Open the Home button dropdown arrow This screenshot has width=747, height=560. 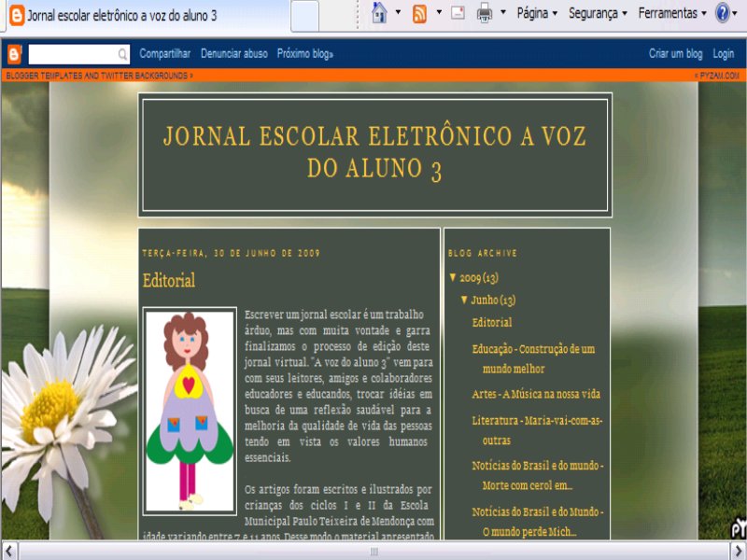(399, 12)
